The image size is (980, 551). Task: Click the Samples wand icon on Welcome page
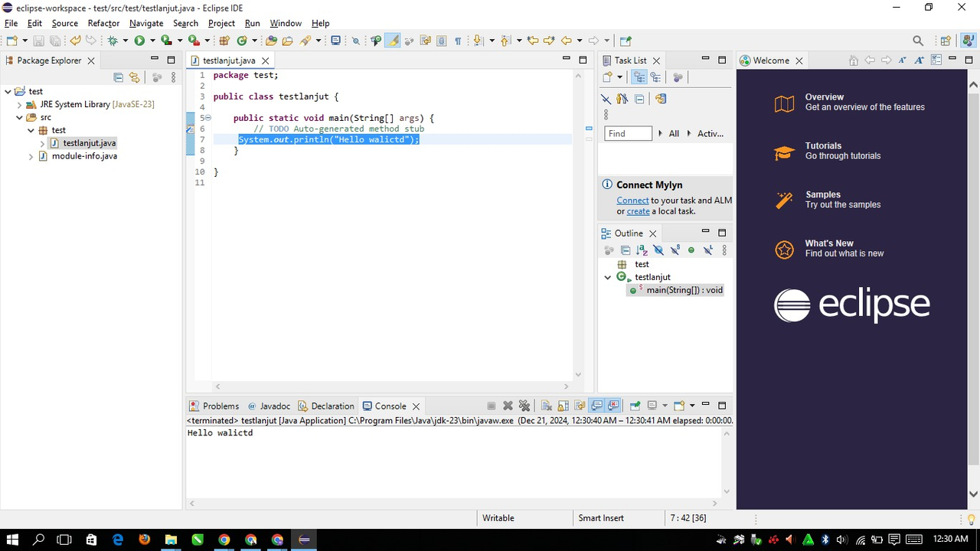pos(784,201)
